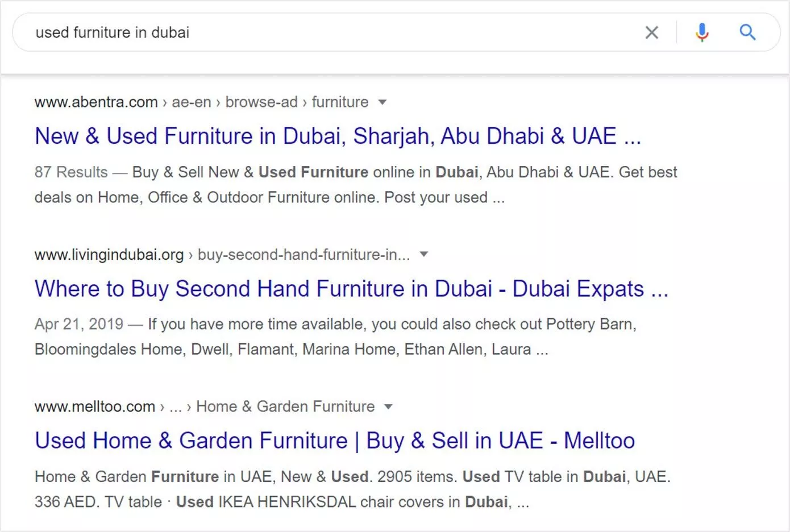The width and height of the screenshot is (790, 532).
Task: Choose the 'Home & Garden Furniture' breadcrumb
Action: 285,407
